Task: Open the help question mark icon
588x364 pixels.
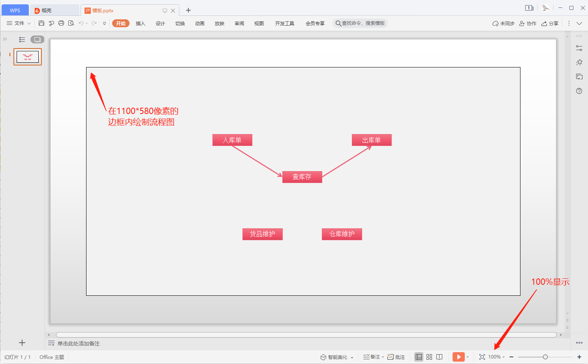Action: point(579,91)
